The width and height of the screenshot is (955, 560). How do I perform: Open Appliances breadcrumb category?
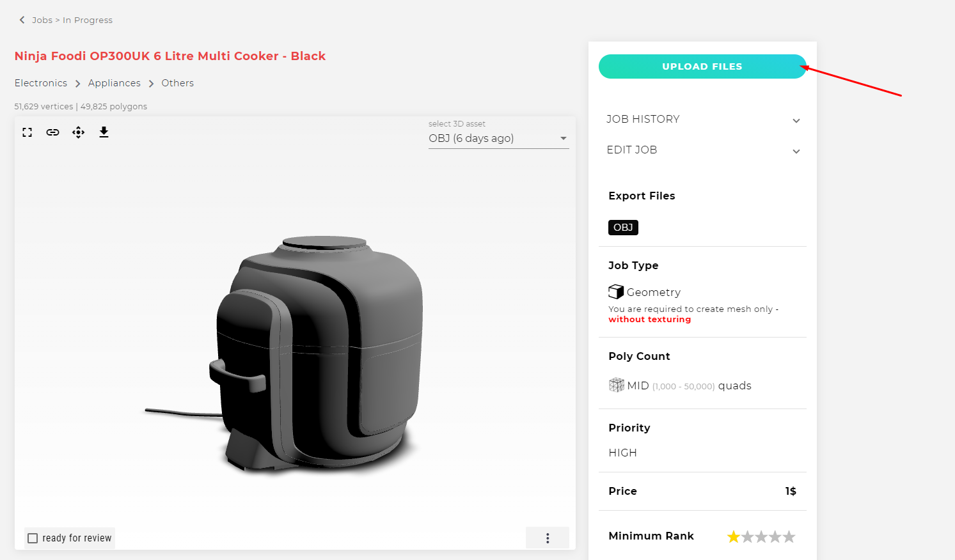pos(114,83)
